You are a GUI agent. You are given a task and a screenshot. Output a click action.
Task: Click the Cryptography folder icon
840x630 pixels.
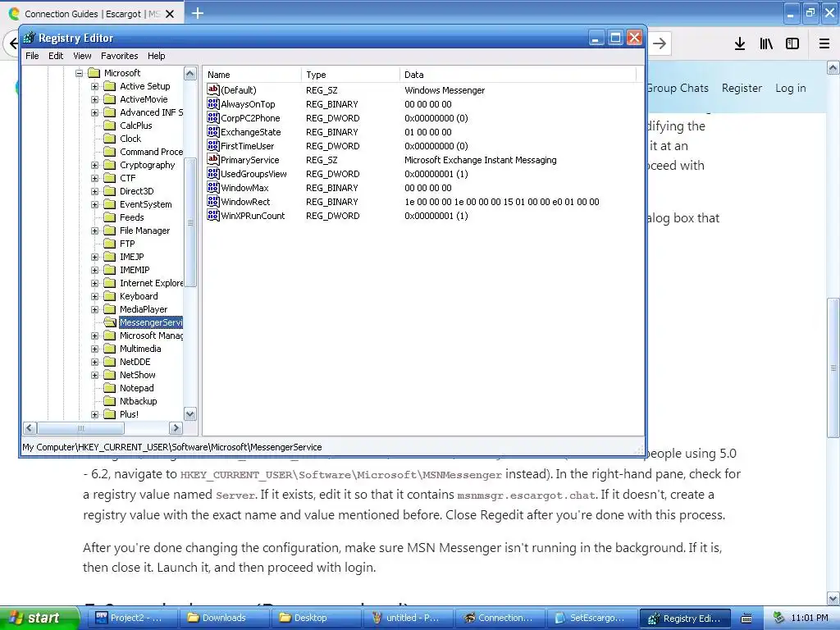[110, 165]
